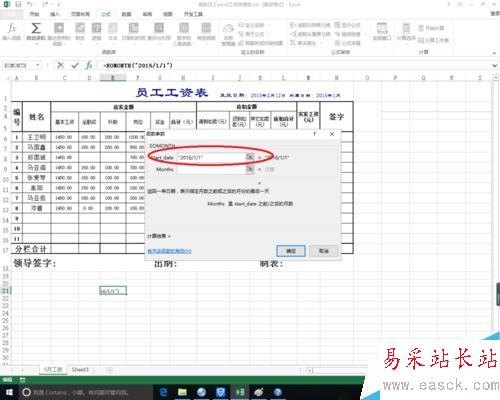Click the Undo icon in quick access toolbar

coord(30,4)
